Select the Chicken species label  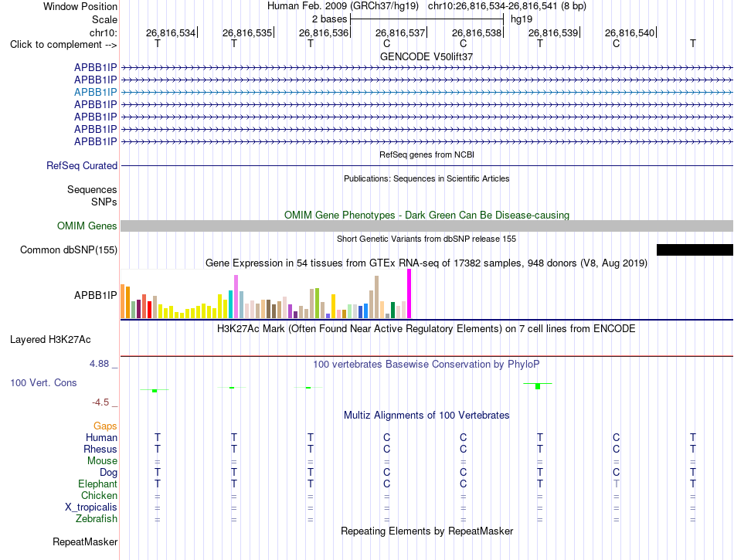tap(99, 495)
